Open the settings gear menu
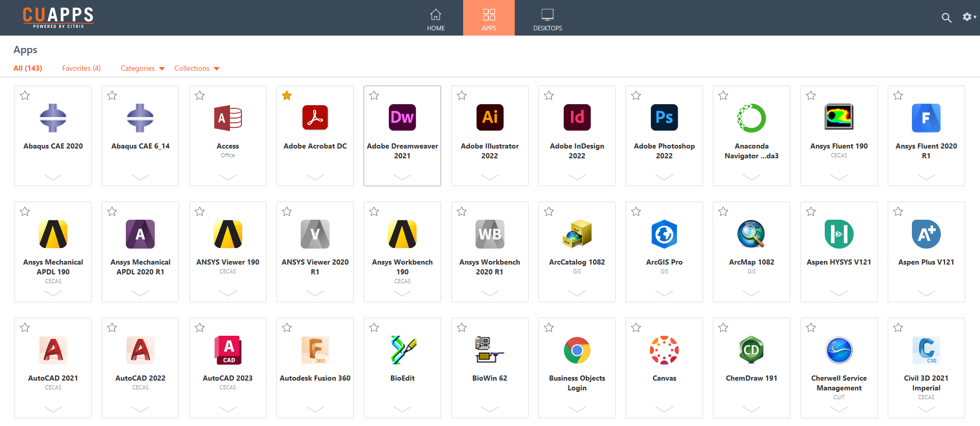Screen dimensions: 980x426 969,17
